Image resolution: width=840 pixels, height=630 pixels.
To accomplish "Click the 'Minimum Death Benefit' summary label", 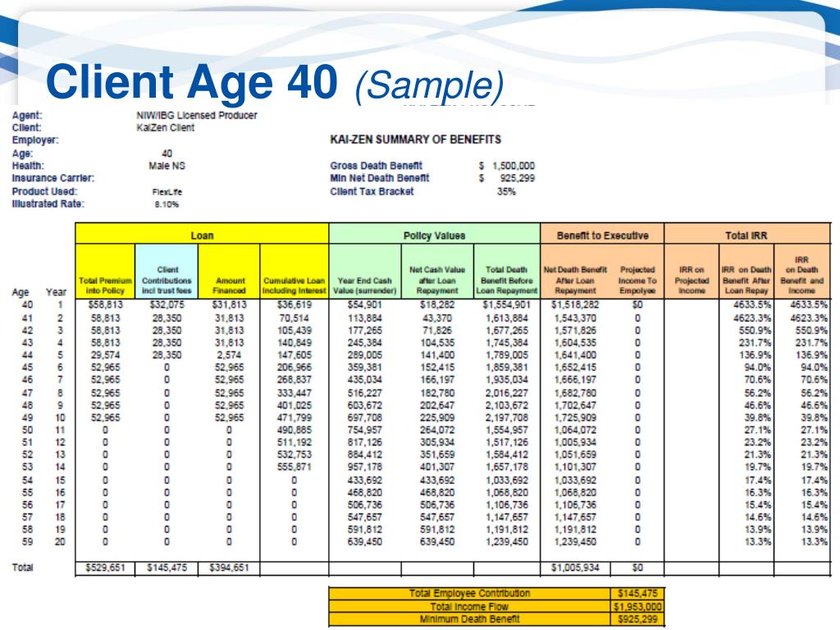I will 470,619.
